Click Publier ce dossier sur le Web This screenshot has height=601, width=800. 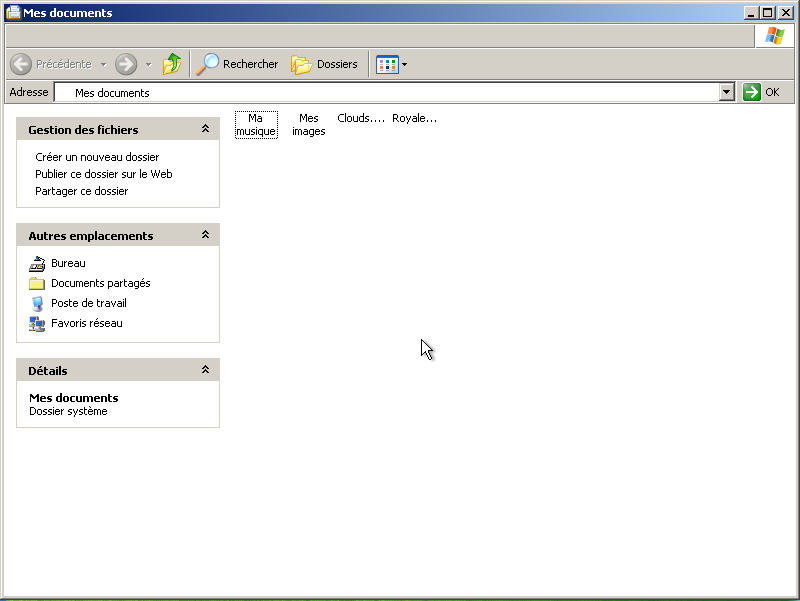click(104, 174)
